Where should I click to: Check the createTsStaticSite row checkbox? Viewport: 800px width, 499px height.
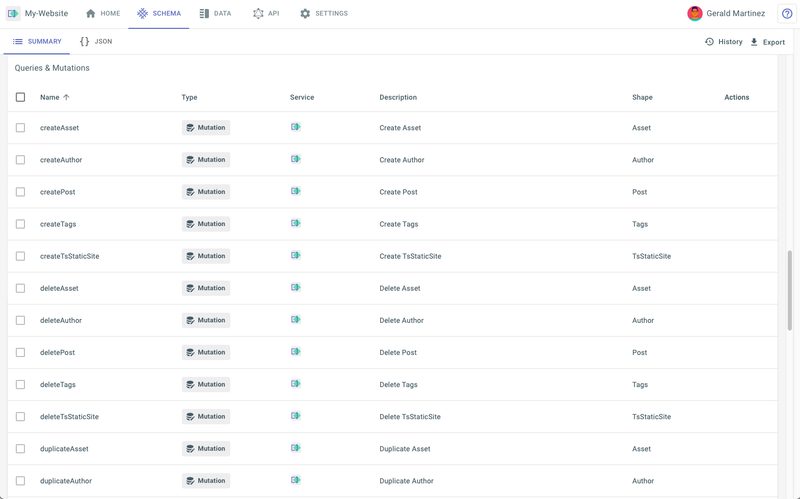[x=20, y=256]
